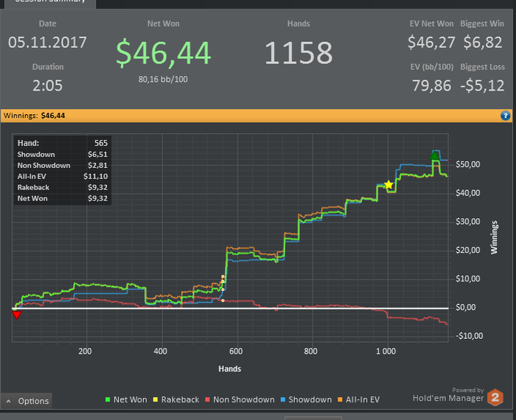Click the 600 x-axis label
The image size is (516, 420).
pyautogui.click(x=236, y=351)
